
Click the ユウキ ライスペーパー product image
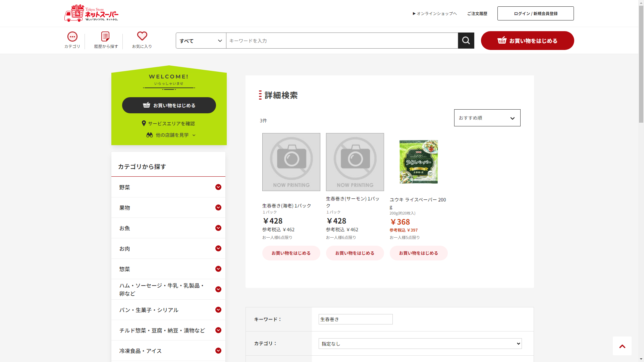pyautogui.click(x=418, y=162)
